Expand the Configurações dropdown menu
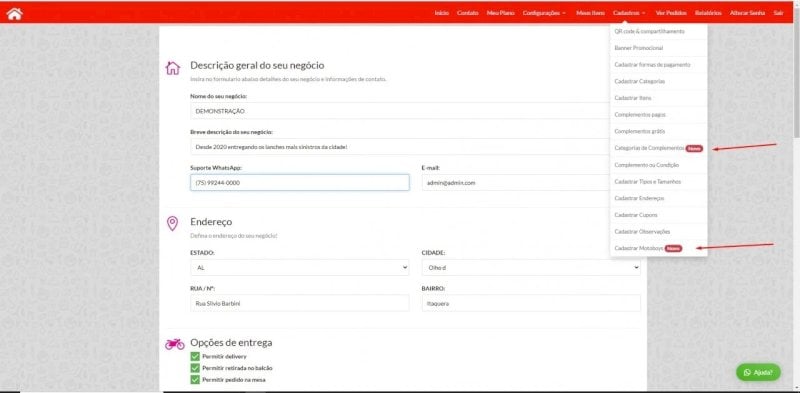 point(544,13)
